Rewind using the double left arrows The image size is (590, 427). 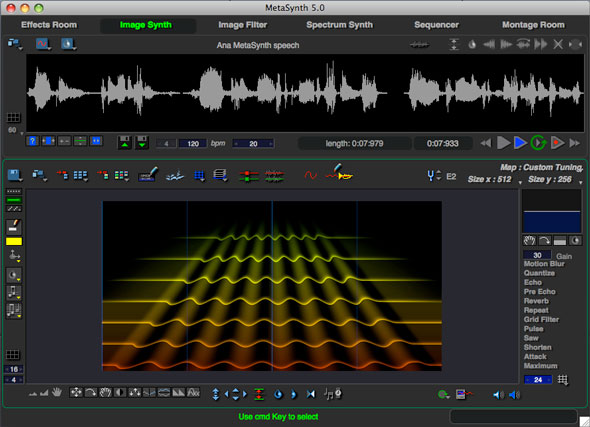tap(486, 143)
